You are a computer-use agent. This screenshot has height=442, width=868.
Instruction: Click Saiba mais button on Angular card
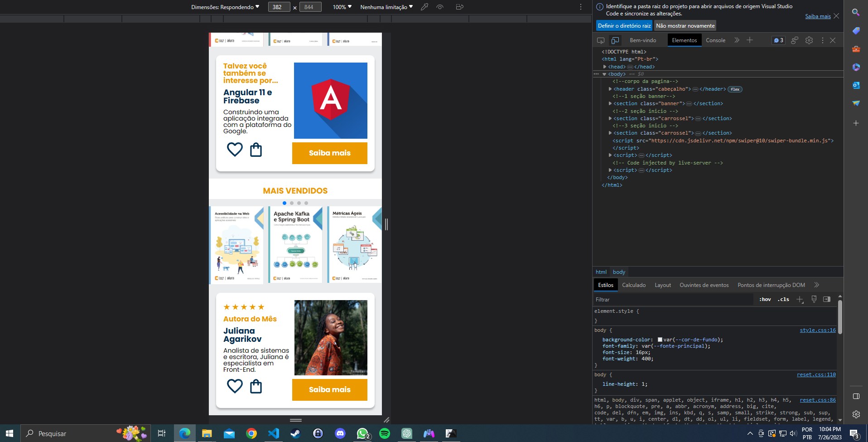(x=330, y=153)
